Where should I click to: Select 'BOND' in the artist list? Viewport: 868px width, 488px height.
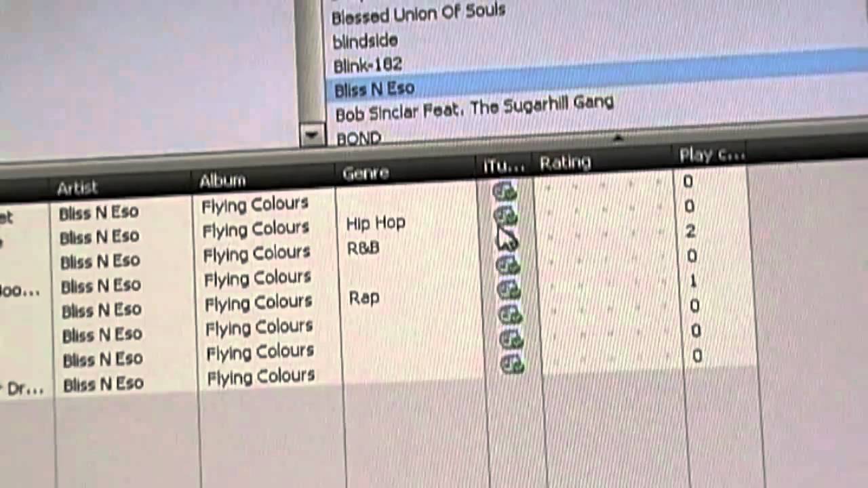pyautogui.click(x=358, y=139)
